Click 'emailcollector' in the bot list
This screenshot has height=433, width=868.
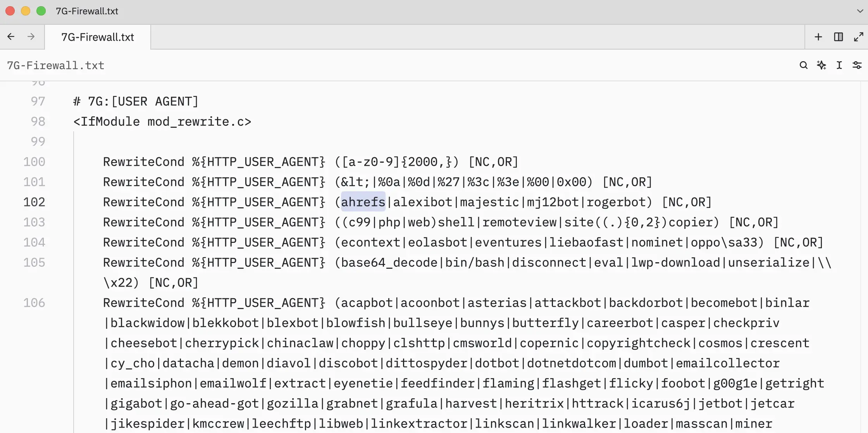point(728,363)
